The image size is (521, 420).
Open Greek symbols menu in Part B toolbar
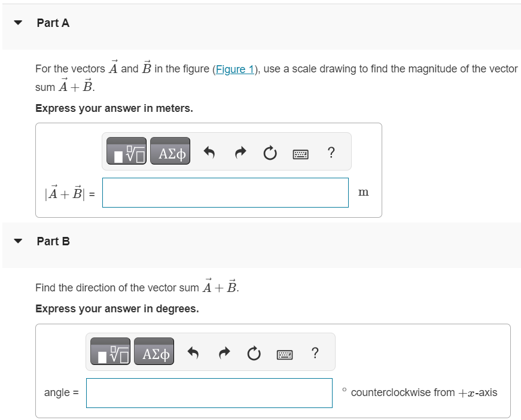pos(154,351)
